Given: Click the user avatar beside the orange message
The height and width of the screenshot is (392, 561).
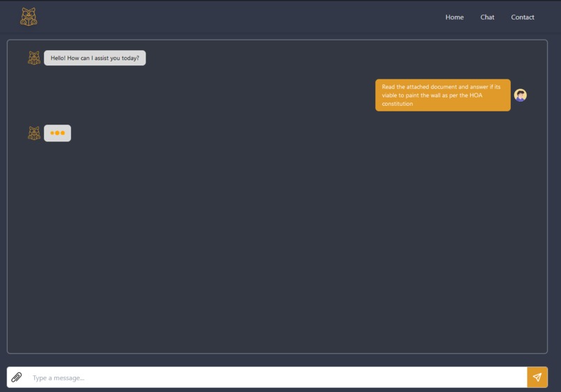Looking at the screenshot, I should 520,95.
